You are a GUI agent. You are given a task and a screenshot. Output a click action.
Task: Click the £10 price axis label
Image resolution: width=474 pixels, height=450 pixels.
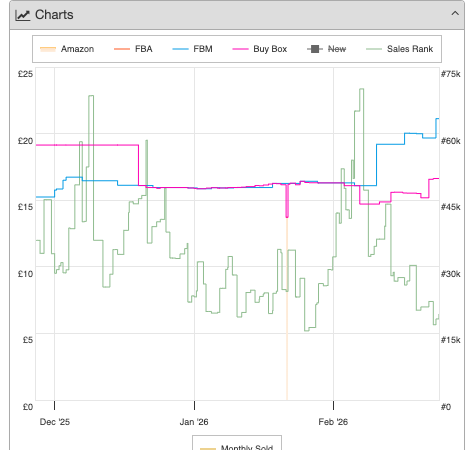(x=25, y=274)
